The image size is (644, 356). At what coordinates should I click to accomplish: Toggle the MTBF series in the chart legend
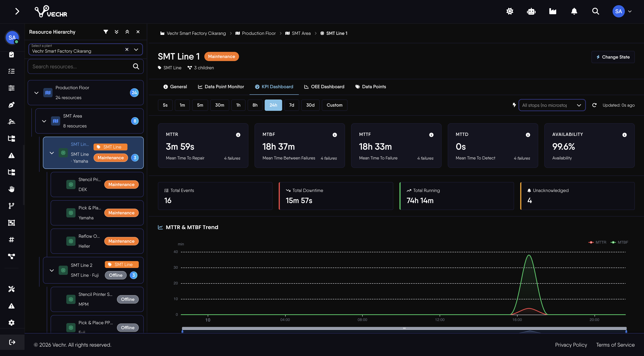(x=619, y=242)
